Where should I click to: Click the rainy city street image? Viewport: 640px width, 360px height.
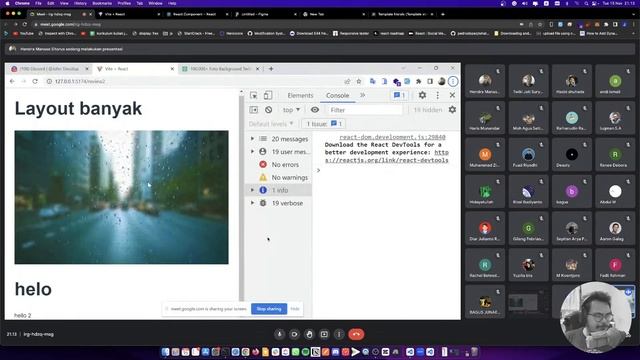(122, 197)
